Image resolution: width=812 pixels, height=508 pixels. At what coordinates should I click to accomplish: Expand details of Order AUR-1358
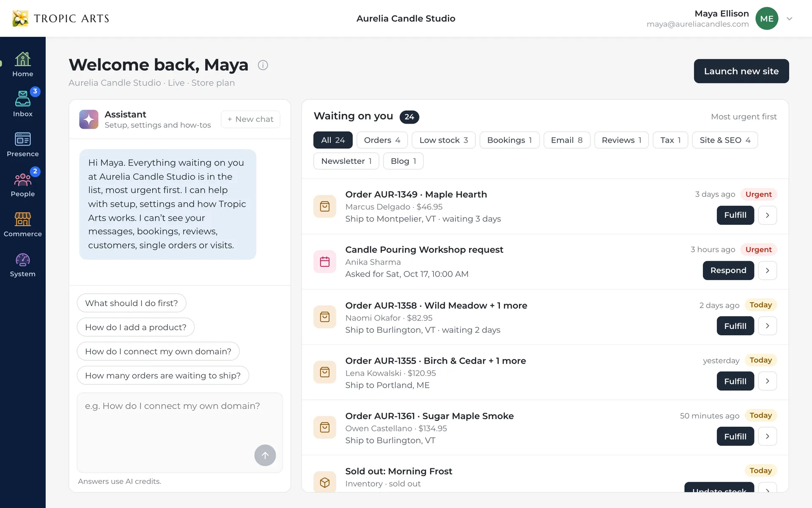pos(767,326)
